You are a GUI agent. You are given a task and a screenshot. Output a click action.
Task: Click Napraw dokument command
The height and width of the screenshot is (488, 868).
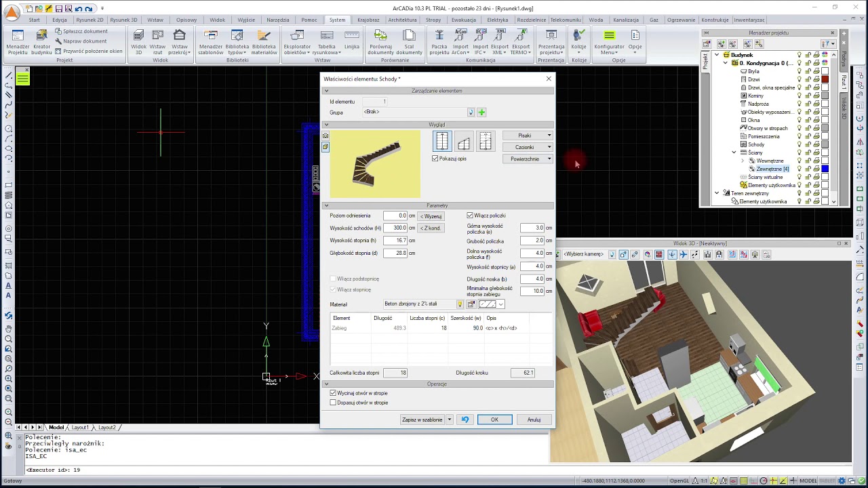click(81, 41)
